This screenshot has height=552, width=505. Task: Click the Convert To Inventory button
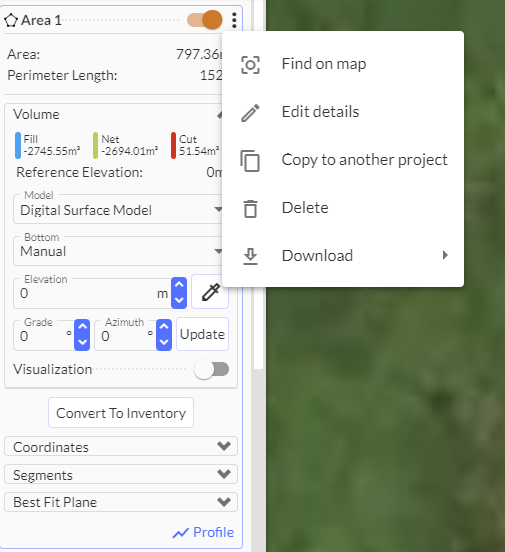[121, 413]
